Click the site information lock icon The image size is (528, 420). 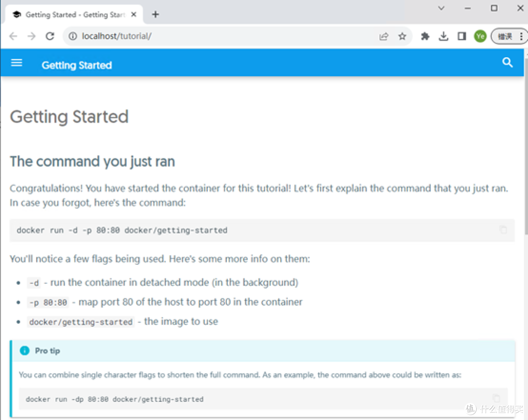coord(72,36)
